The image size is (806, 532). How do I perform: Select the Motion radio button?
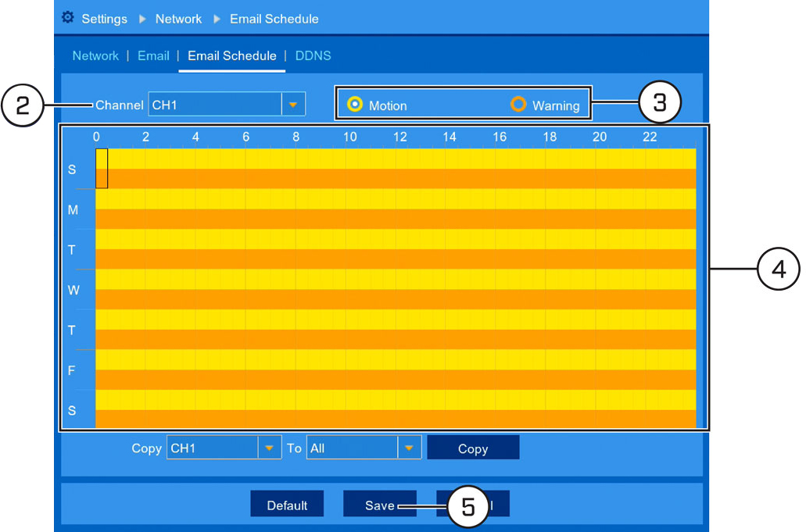pyautogui.click(x=355, y=104)
